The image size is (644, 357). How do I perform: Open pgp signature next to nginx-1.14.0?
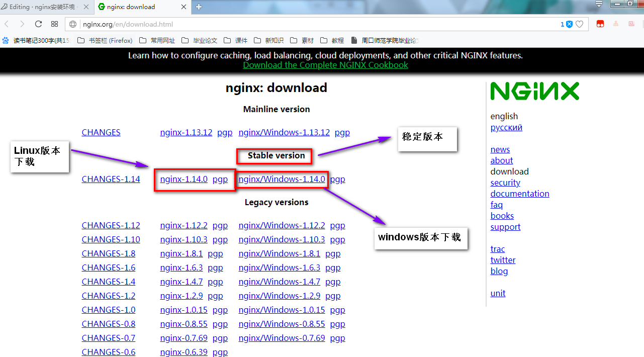tap(220, 179)
